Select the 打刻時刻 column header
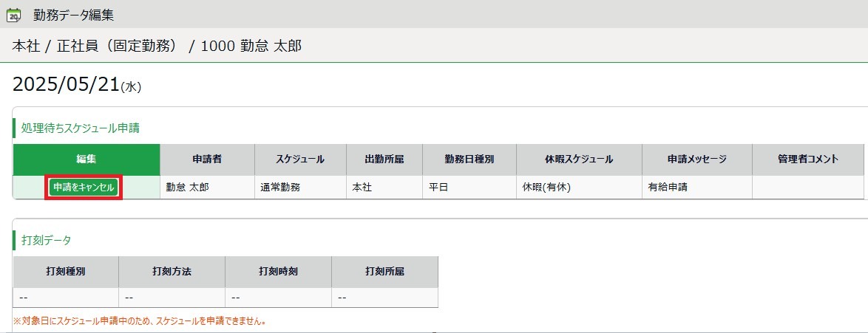 pyautogui.click(x=278, y=271)
